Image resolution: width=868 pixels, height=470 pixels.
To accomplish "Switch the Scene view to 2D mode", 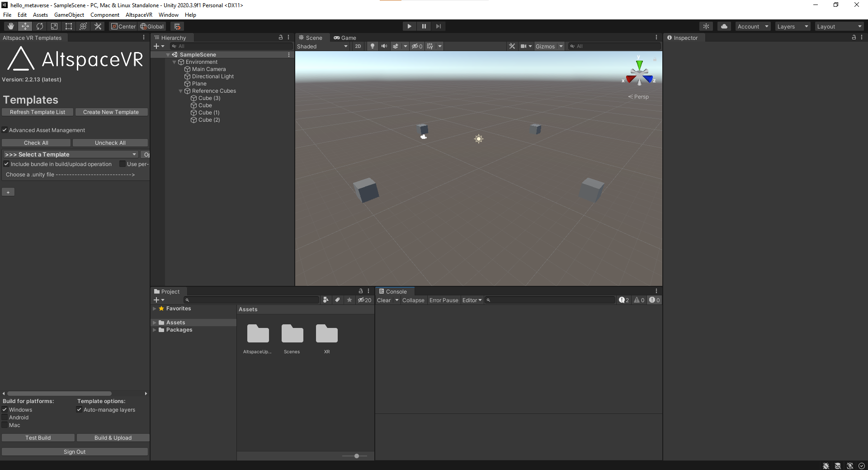I will pyautogui.click(x=358, y=46).
